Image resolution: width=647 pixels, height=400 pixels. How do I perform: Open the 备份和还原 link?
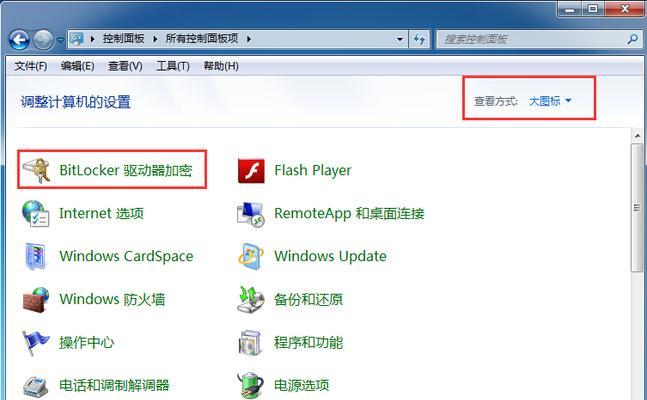308,299
